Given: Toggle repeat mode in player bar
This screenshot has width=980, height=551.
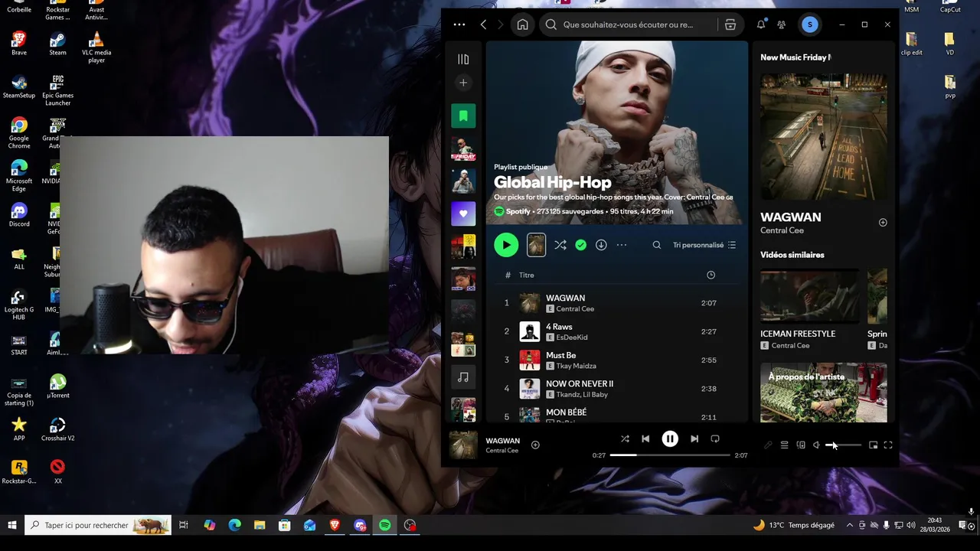Looking at the screenshot, I should [715, 439].
